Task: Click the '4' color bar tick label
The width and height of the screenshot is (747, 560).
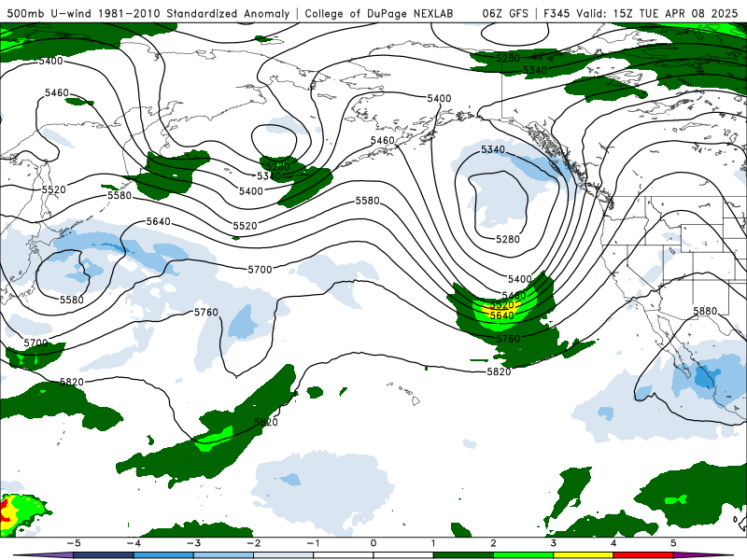Action: point(613,543)
